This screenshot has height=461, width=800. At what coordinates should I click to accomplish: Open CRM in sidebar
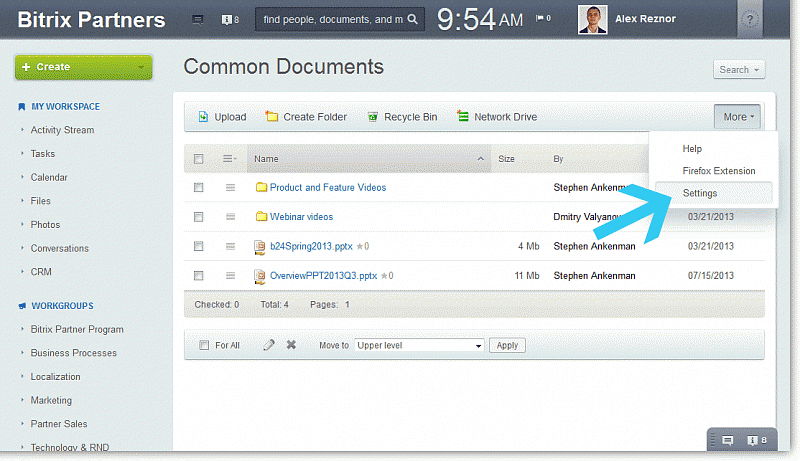tap(41, 272)
